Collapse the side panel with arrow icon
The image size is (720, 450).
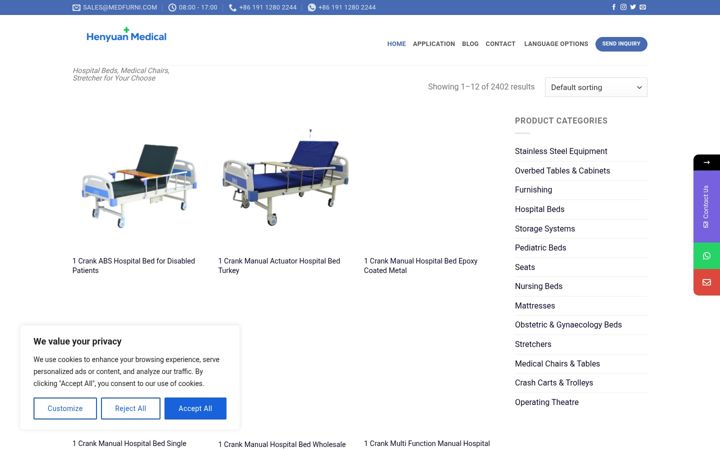tap(707, 163)
